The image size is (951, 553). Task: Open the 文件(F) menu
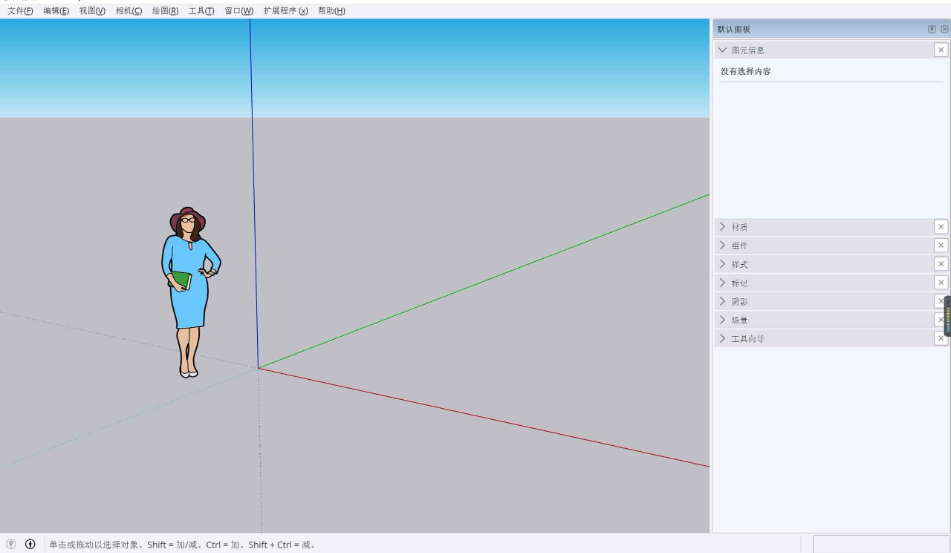(20, 11)
